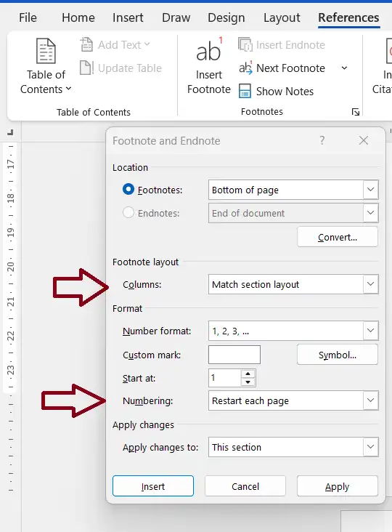
Task: Click the Symbol... button
Action: [x=338, y=355]
